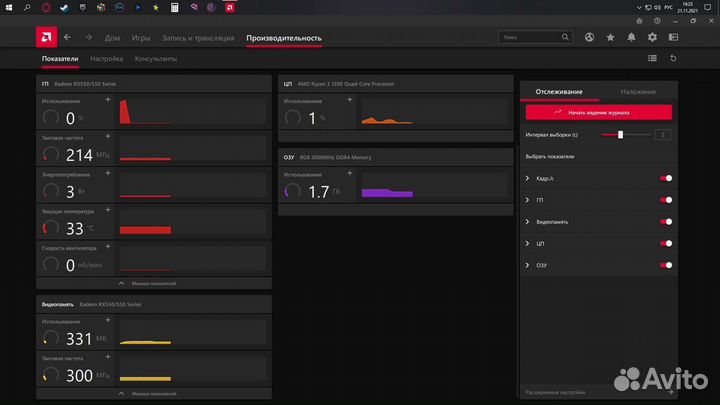The height and width of the screenshot is (405, 720).
Task: Toggle the sidebar layout icon
Action: (673, 37)
